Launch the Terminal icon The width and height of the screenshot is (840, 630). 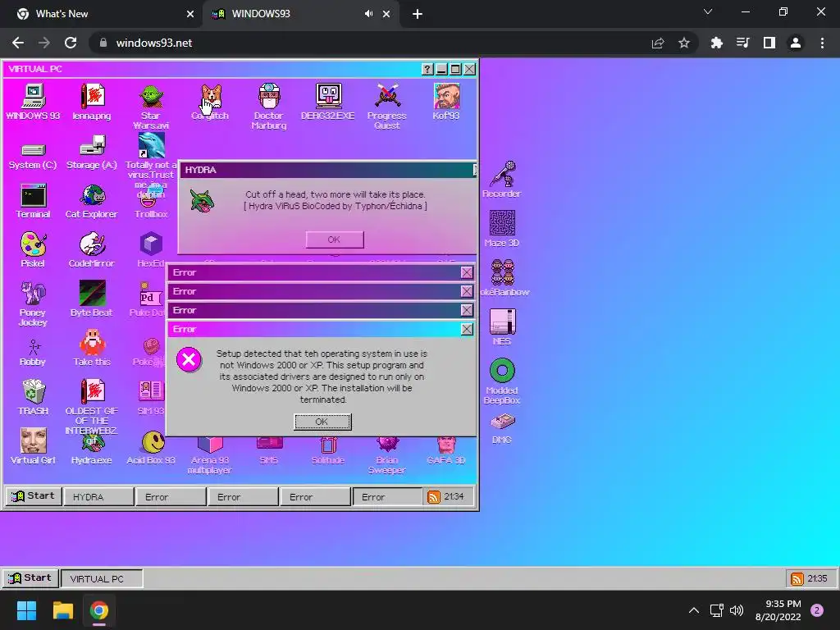[33, 195]
